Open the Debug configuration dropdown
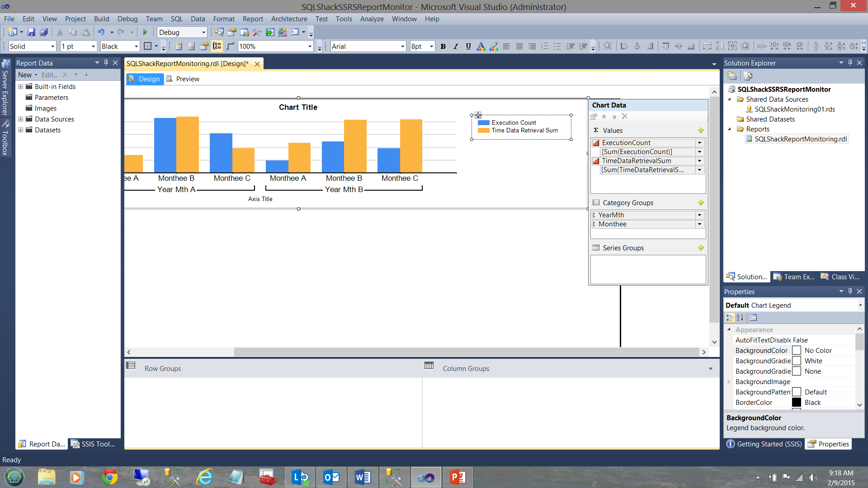 tap(203, 32)
